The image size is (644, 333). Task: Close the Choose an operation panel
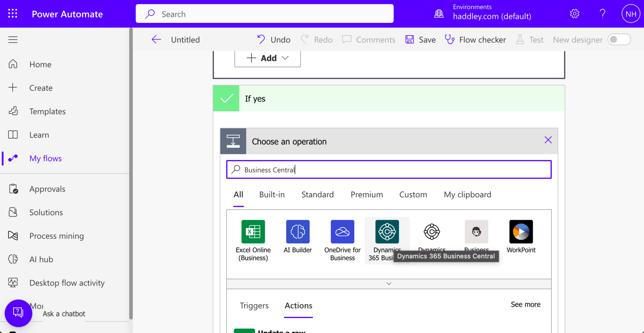[x=548, y=140]
